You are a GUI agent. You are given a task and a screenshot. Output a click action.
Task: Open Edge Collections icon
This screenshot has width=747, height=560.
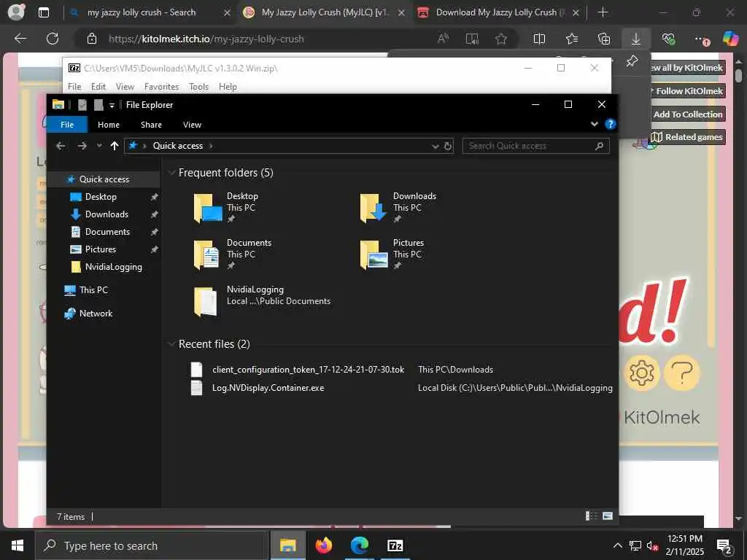pyautogui.click(x=603, y=39)
